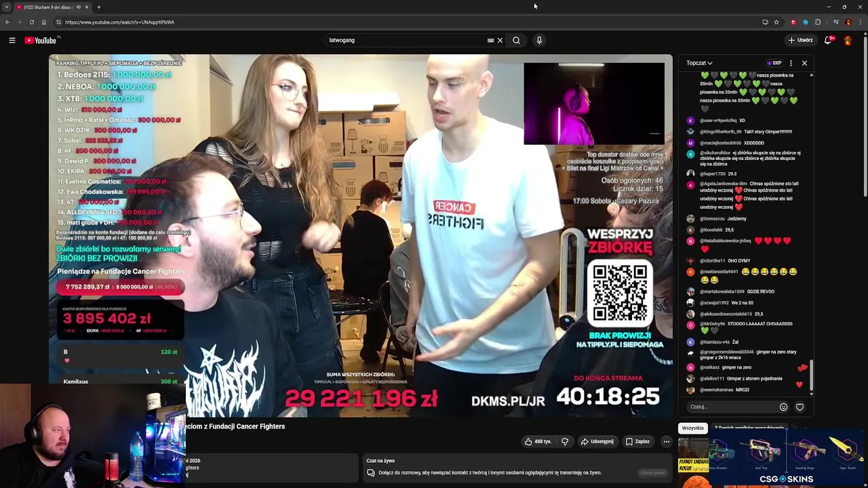Open the browser profile avatar

coord(848,22)
